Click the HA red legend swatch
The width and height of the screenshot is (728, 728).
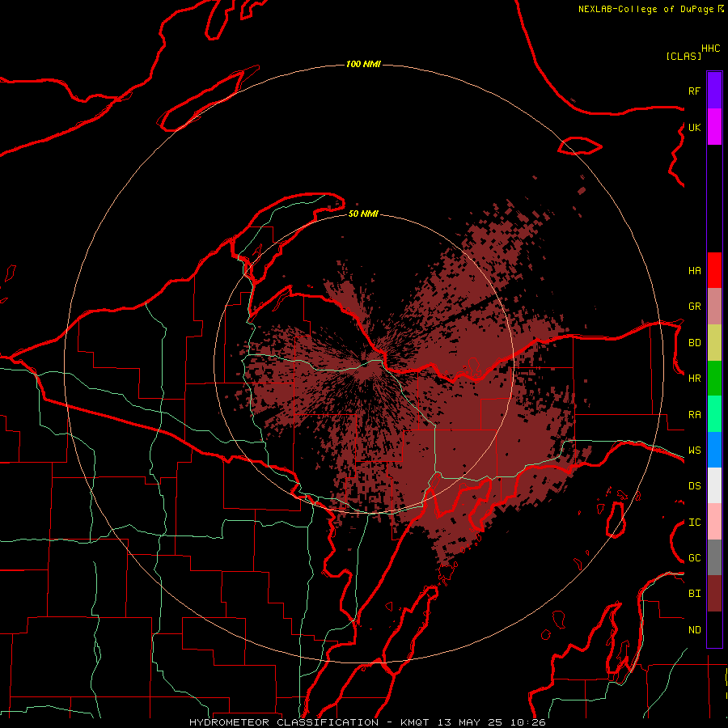(x=714, y=270)
